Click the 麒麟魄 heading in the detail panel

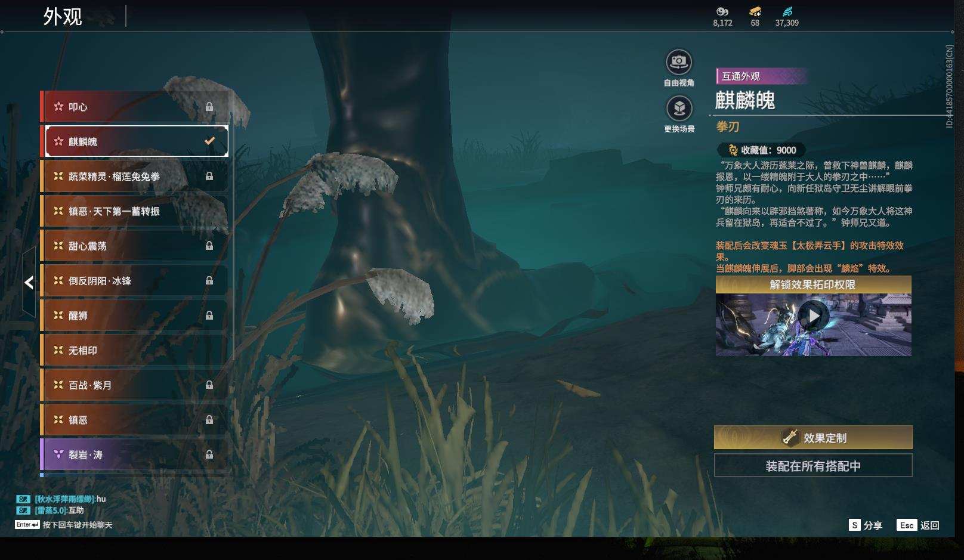click(x=745, y=100)
